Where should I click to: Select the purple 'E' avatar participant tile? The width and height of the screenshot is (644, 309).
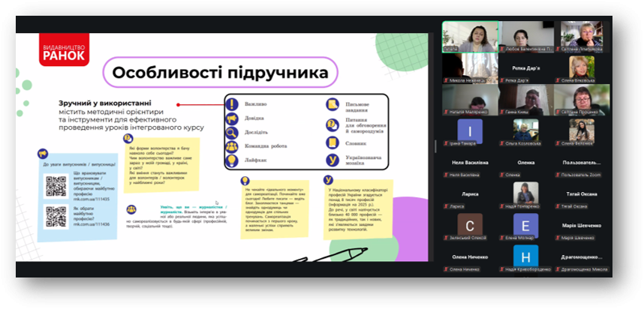pyautogui.click(x=526, y=225)
